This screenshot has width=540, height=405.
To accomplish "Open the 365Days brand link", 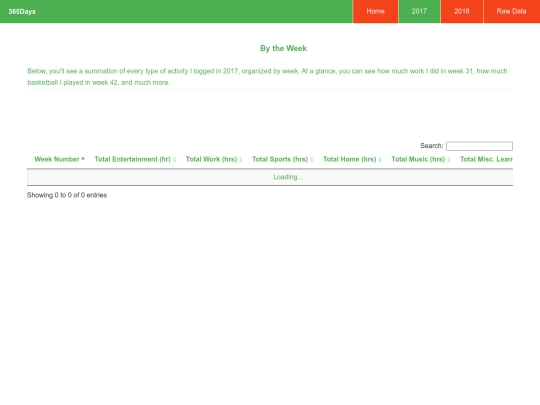I will [22, 11].
